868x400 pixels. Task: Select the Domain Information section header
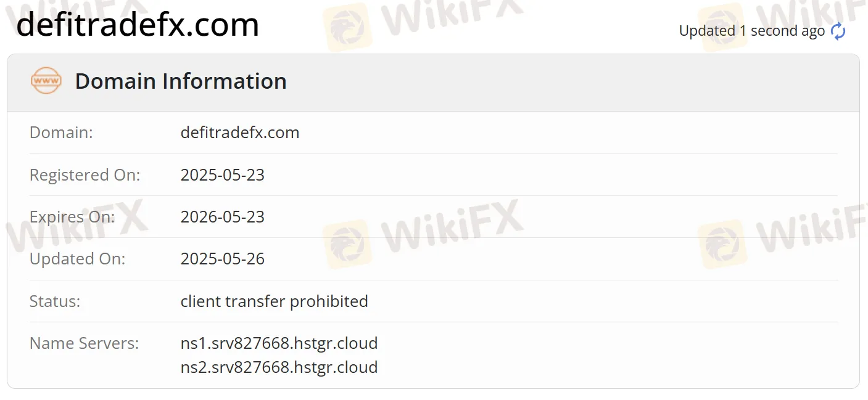pos(180,81)
